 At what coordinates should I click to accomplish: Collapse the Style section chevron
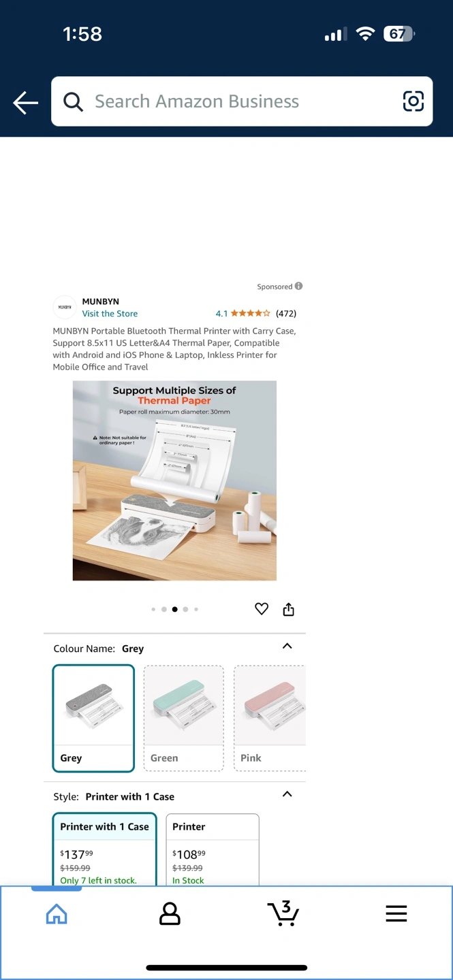287,794
